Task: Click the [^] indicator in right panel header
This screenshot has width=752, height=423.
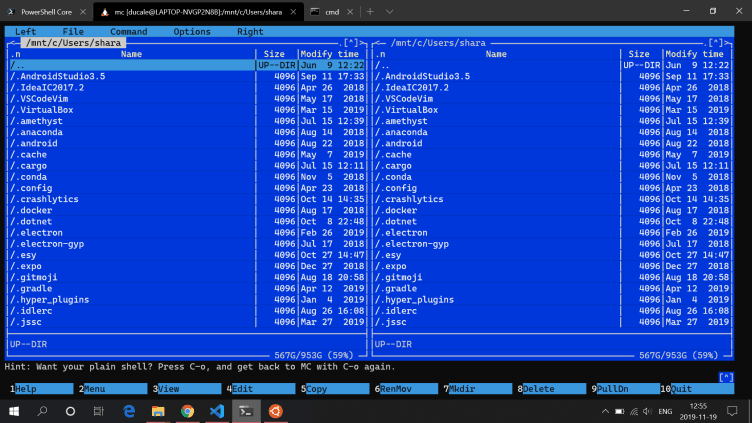Action: 714,43
